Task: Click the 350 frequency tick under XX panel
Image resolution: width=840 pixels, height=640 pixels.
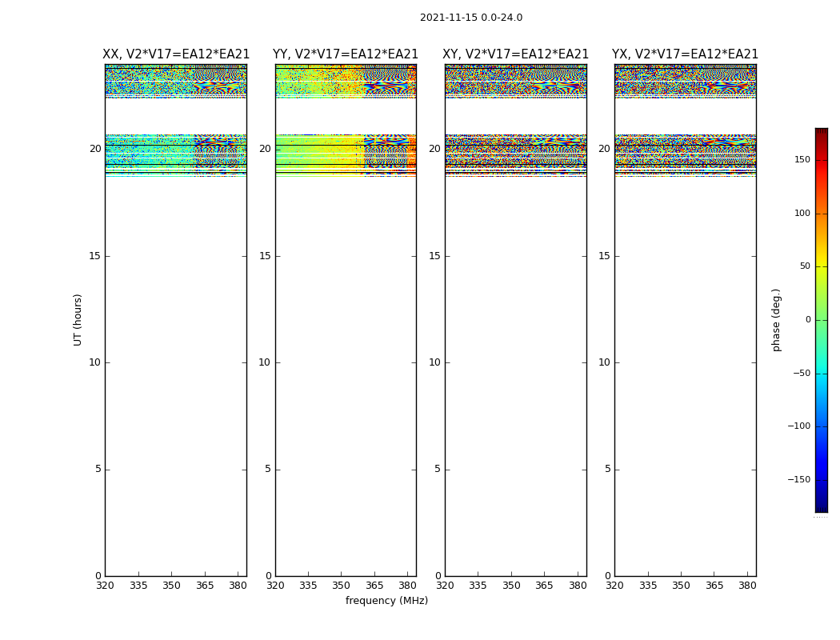Action: [x=171, y=586]
